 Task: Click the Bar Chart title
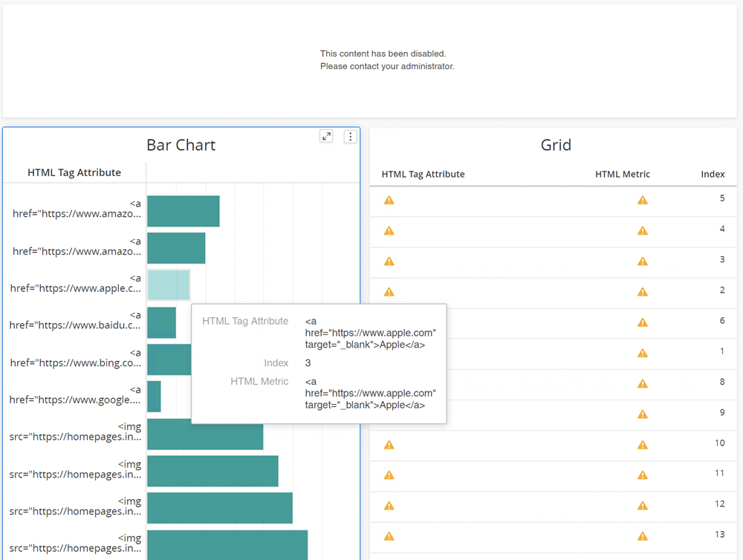(x=181, y=145)
